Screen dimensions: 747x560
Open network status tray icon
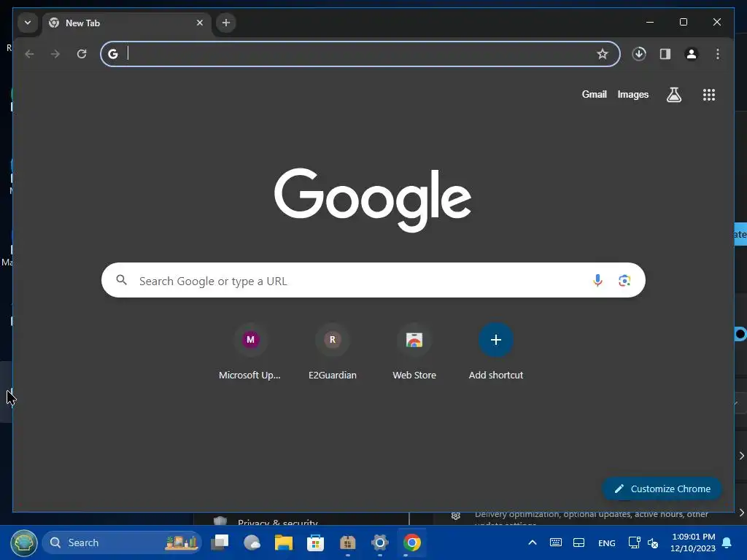pos(634,542)
